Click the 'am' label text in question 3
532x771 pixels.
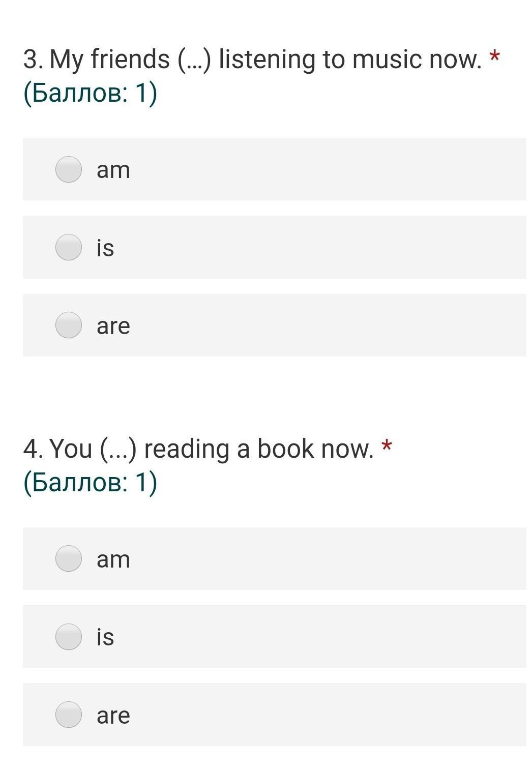[x=113, y=170]
